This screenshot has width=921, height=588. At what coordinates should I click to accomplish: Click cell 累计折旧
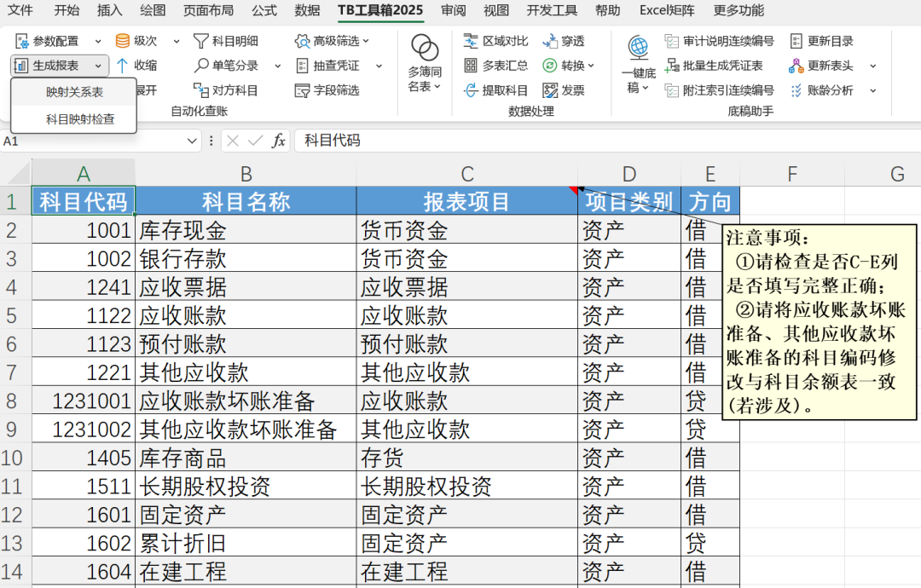[x=246, y=544]
